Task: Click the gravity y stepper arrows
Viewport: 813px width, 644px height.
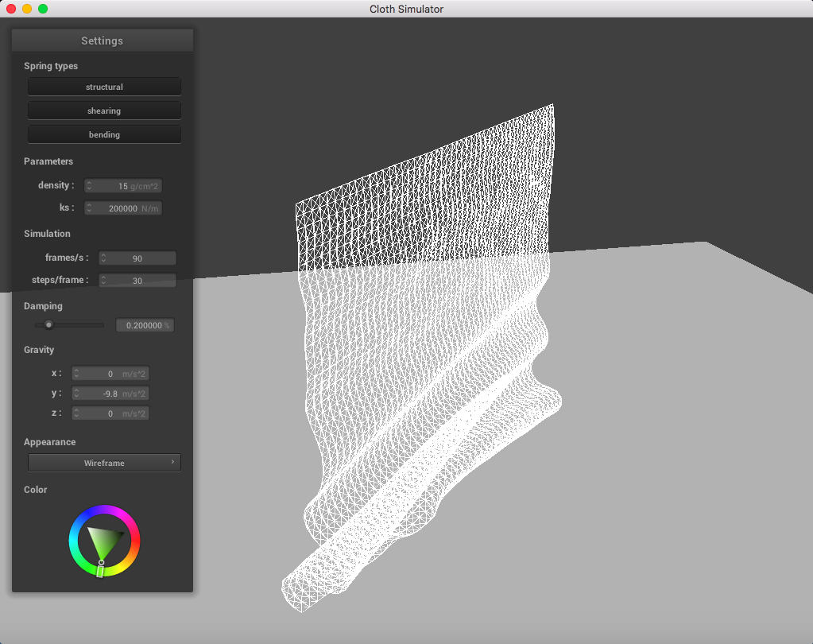Action: click(76, 394)
